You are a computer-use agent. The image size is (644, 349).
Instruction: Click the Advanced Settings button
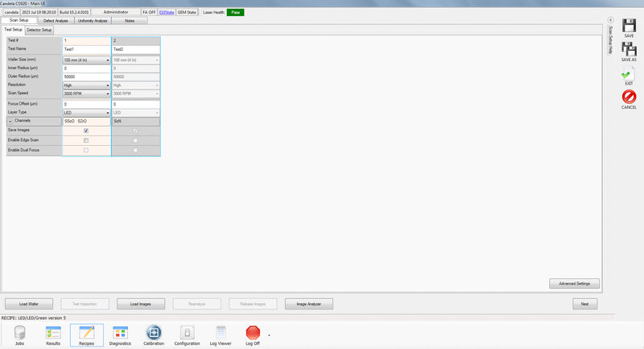click(x=574, y=283)
